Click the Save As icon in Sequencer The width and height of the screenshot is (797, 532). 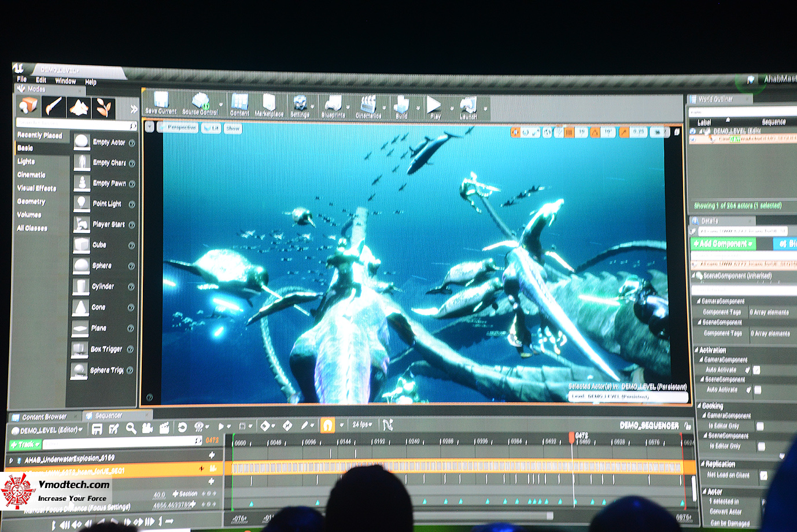[x=113, y=428]
